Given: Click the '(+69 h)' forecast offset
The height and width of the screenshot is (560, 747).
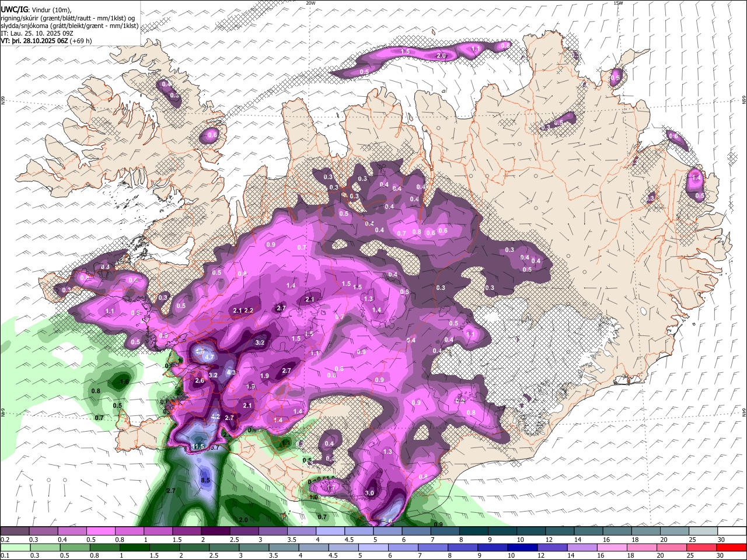Looking at the screenshot, I should click(x=81, y=41).
